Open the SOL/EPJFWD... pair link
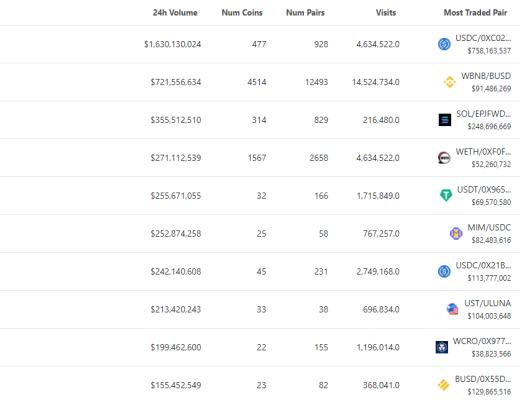This screenshot has width=520, height=400. click(x=483, y=114)
